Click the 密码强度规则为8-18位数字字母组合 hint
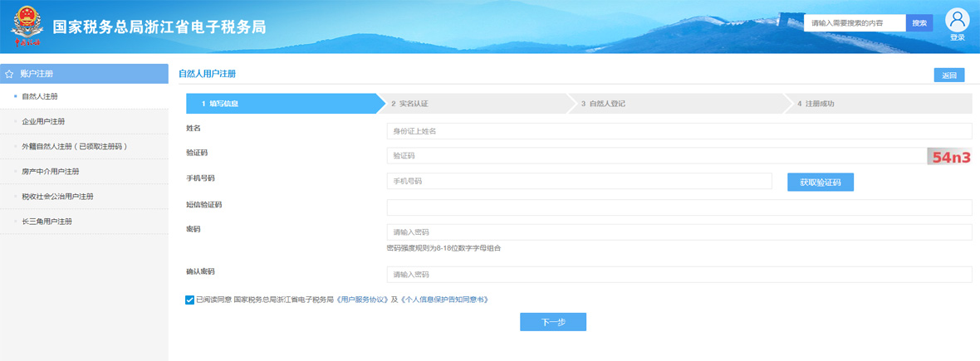Viewport: 980px width, 361px height. (x=443, y=248)
